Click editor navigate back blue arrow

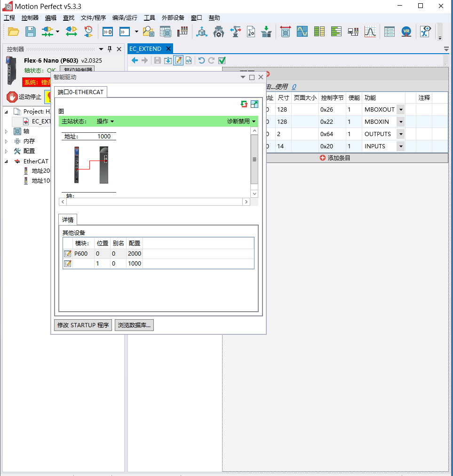135,60
